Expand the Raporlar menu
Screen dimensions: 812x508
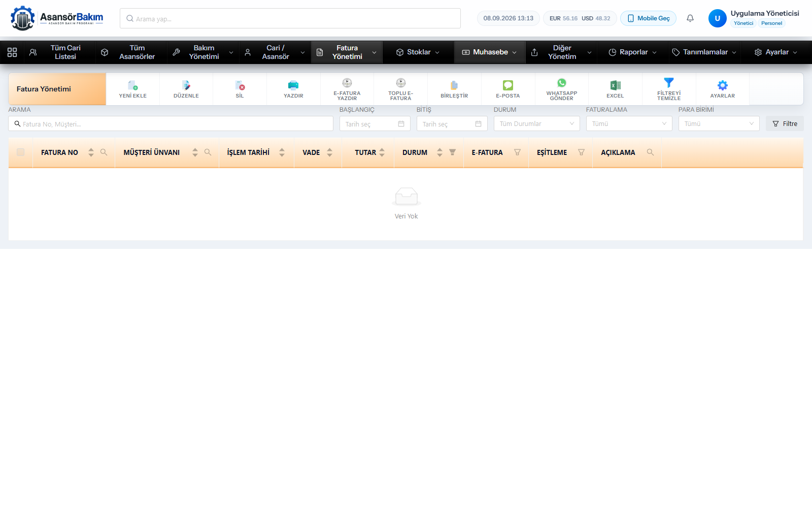click(633, 52)
